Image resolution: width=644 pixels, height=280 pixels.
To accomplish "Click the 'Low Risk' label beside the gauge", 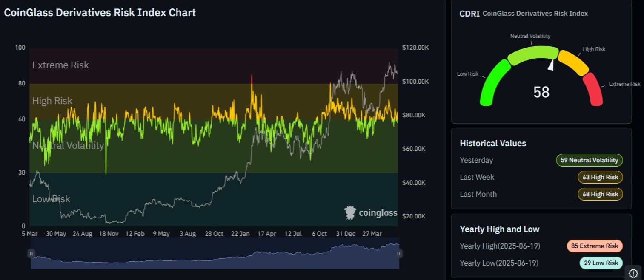I will pyautogui.click(x=468, y=74).
